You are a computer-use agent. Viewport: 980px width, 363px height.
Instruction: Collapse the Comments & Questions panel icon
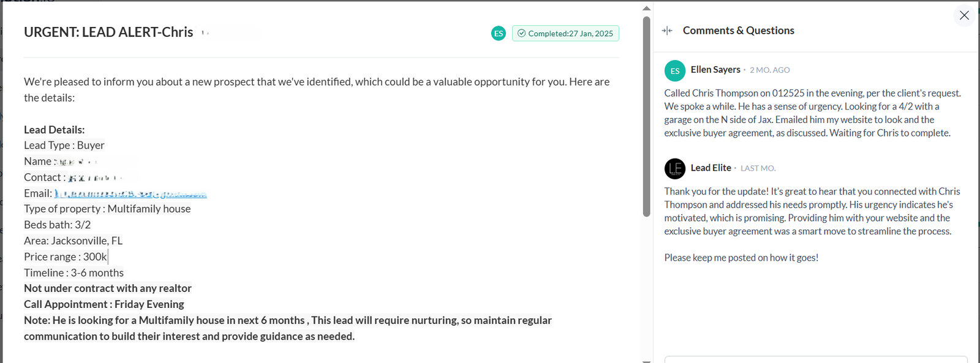(667, 31)
